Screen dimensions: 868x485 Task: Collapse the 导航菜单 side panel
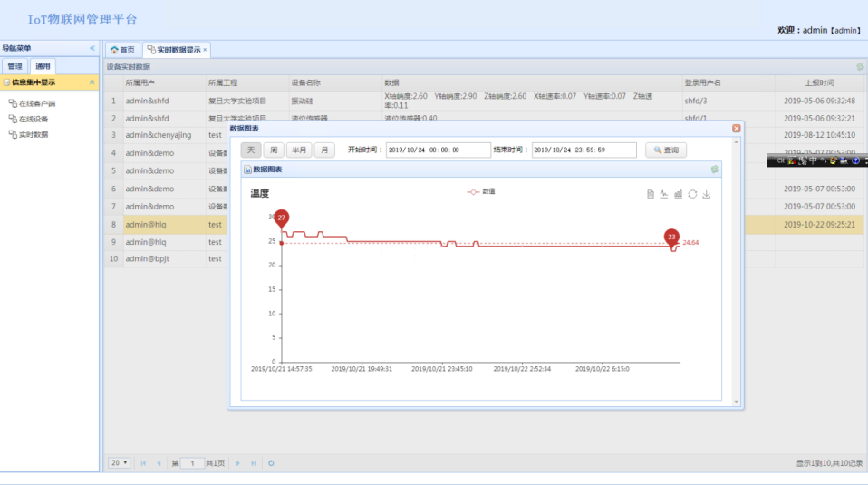(x=92, y=48)
